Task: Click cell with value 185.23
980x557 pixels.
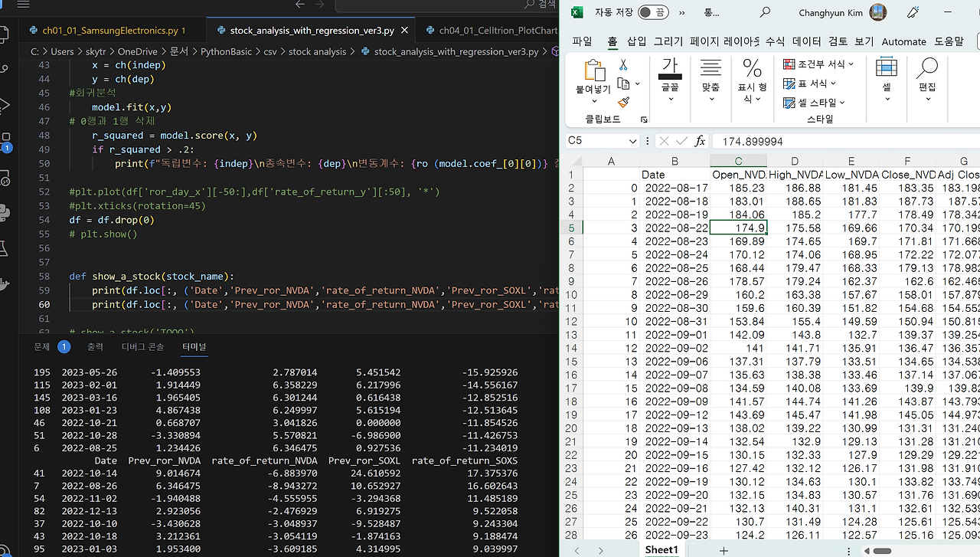Action: pos(738,188)
